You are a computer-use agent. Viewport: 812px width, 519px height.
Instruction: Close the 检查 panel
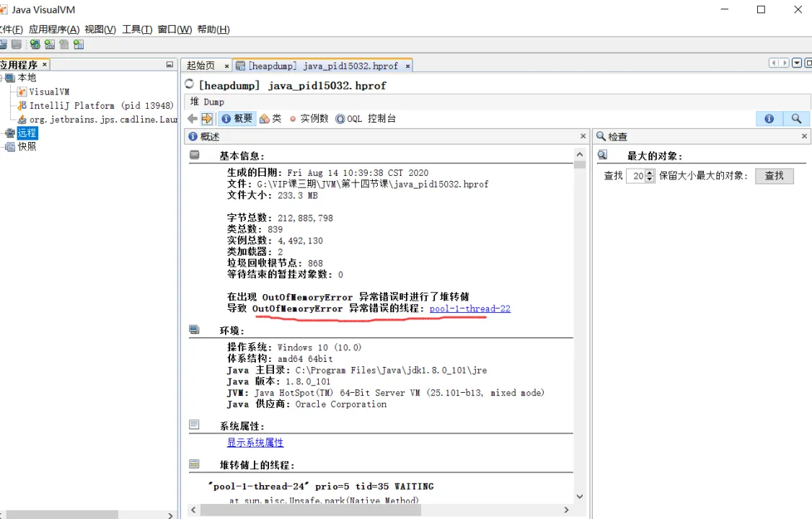804,136
